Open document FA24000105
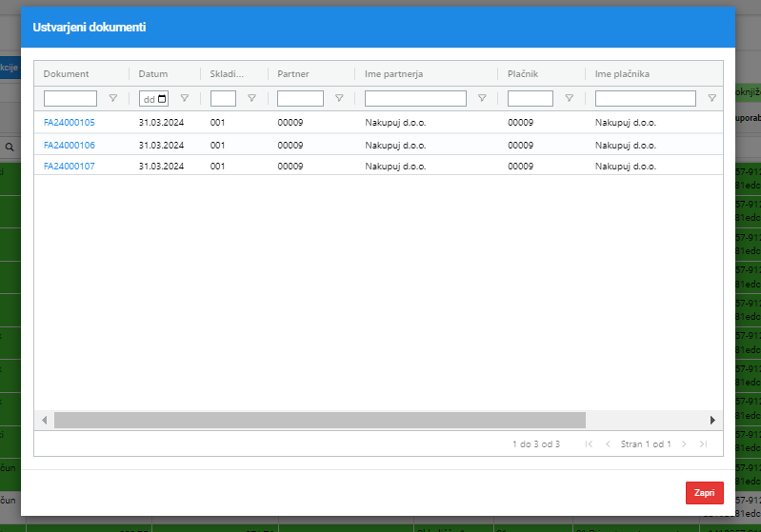This screenshot has width=761, height=532. [69, 123]
